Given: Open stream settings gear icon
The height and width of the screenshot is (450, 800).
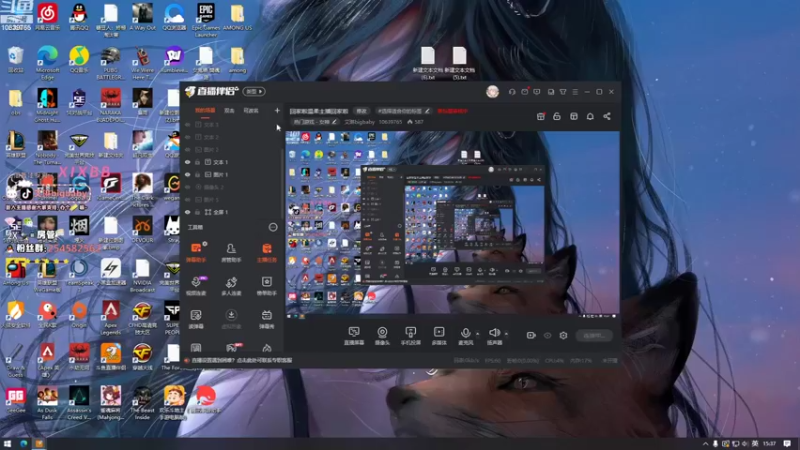Looking at the screenshot, I should coord(563,335).
